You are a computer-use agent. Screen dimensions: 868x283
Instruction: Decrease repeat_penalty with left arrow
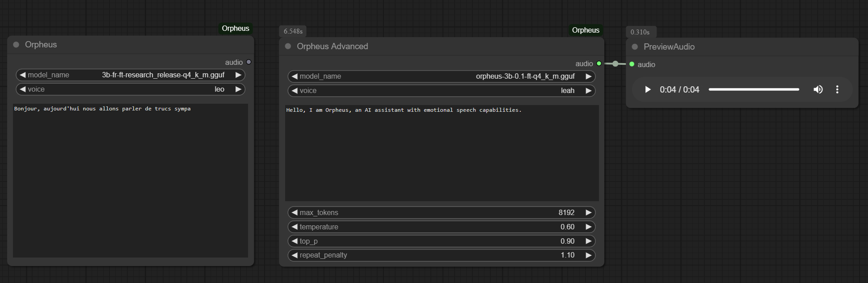coord(295,255)
